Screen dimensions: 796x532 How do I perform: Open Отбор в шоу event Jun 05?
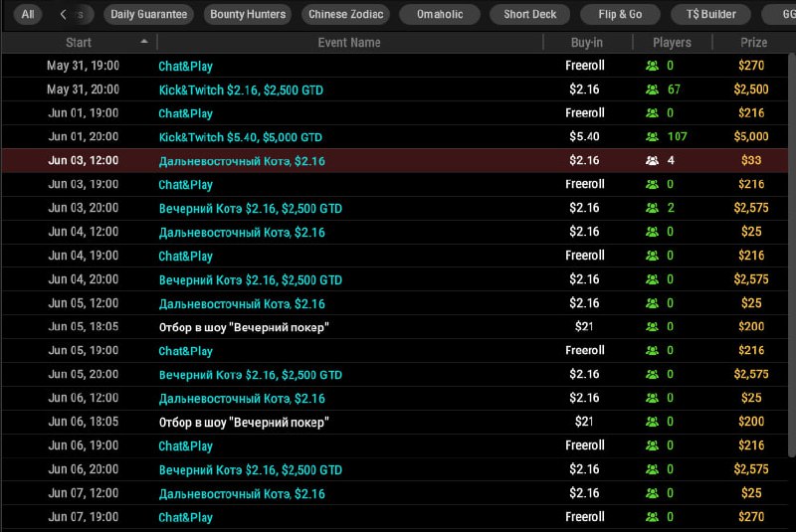tap(244, 327)
